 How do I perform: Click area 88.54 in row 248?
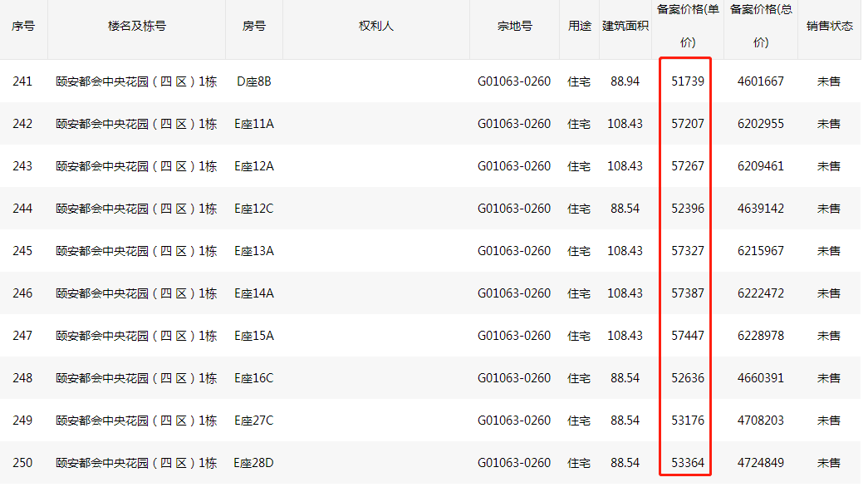(625, 378)
